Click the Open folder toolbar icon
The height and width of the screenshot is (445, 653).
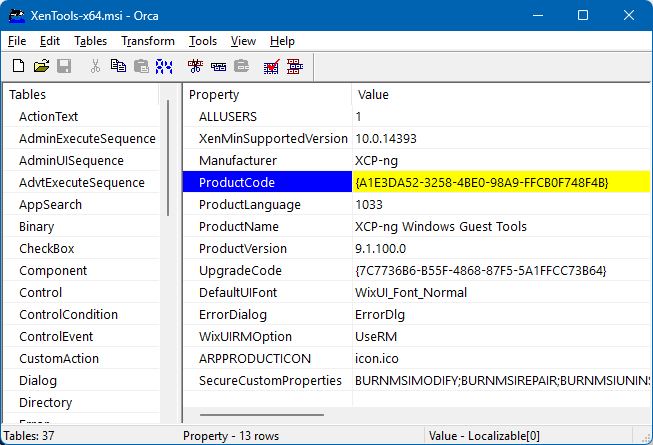tap(41, 67)
